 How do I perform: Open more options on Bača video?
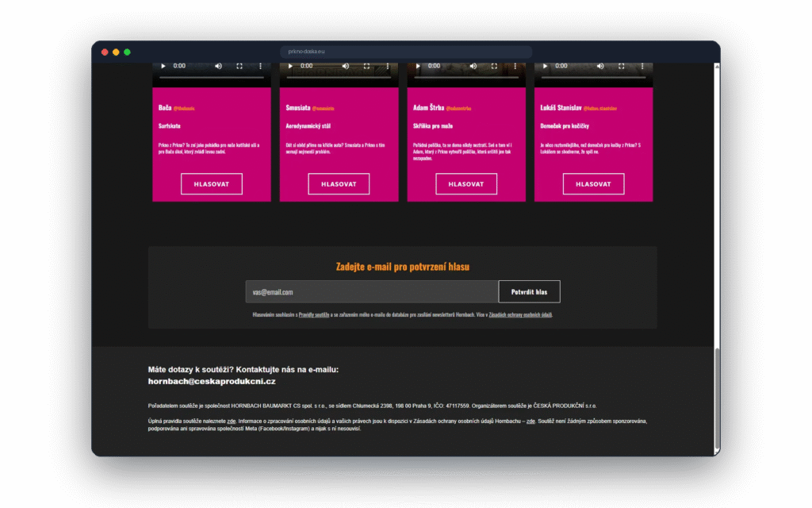[x=260, y=66]
